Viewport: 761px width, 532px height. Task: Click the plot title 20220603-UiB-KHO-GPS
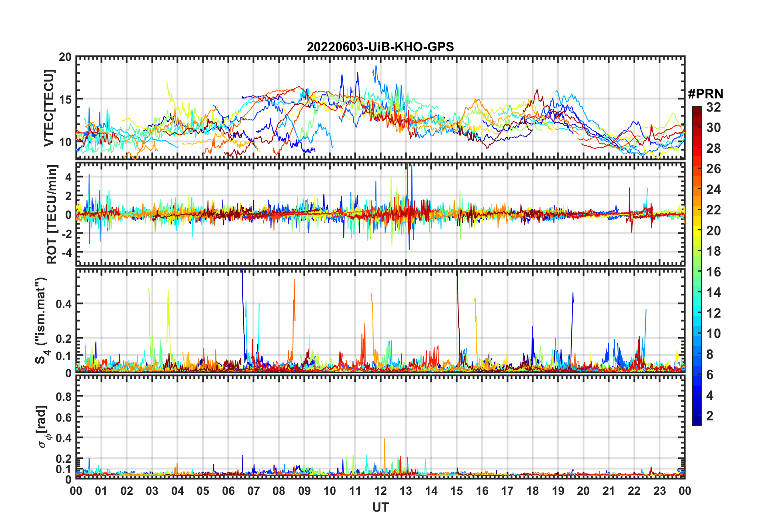pos(380,47)
